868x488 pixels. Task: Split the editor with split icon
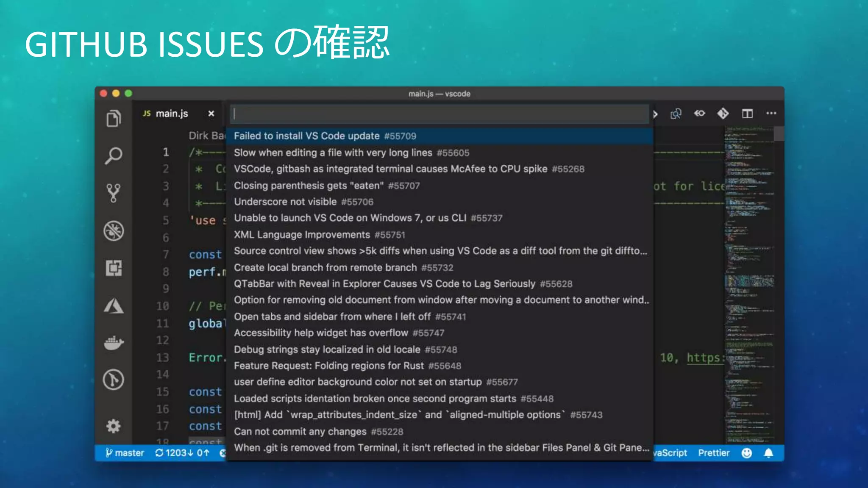point(747,113)
